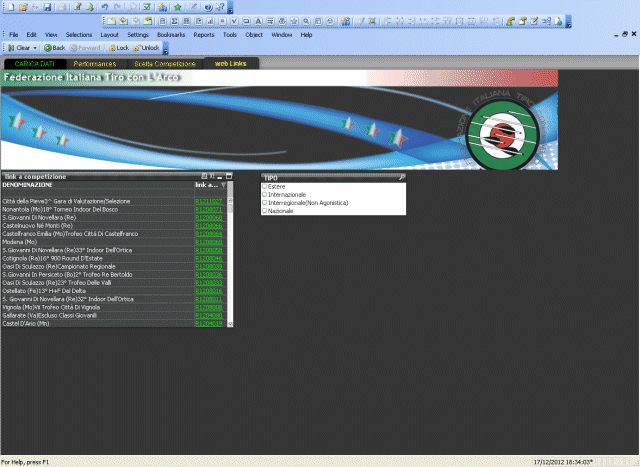Click the New document icon
This screenshot has width=640, height=467.
(11, 7)
